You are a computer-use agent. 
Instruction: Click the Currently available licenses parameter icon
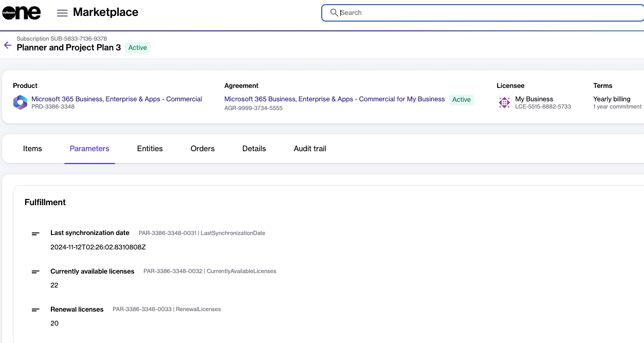click(35, 272)
